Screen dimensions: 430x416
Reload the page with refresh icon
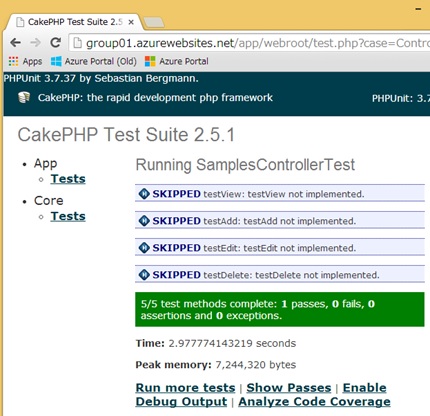(55, 42)
